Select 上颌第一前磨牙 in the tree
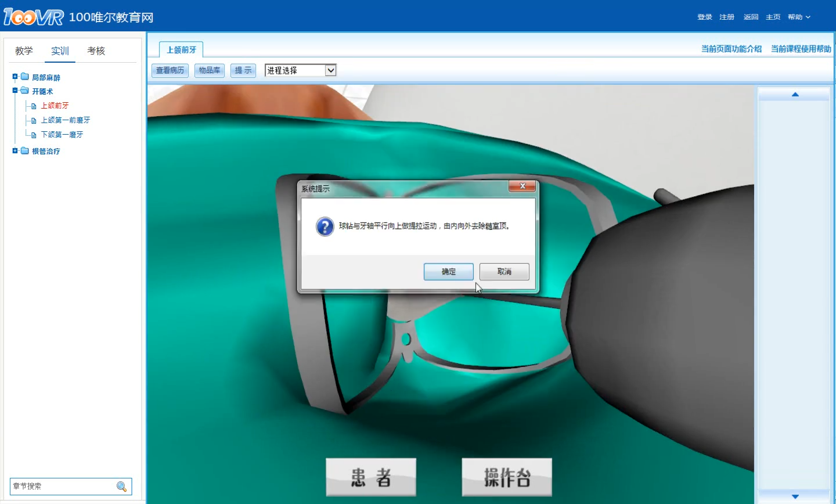 tap(65, 120)
